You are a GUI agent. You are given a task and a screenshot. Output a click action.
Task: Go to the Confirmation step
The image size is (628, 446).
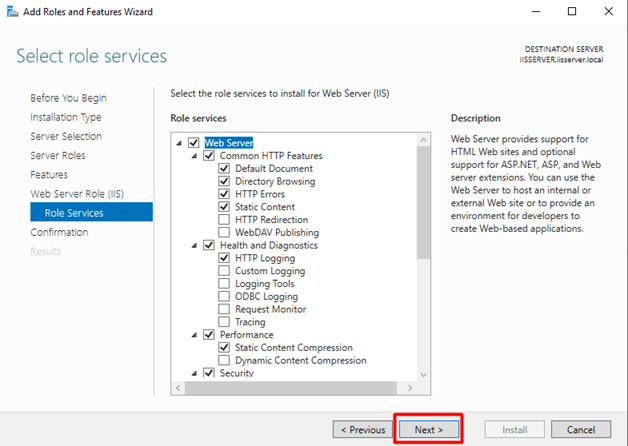point(59,232)
